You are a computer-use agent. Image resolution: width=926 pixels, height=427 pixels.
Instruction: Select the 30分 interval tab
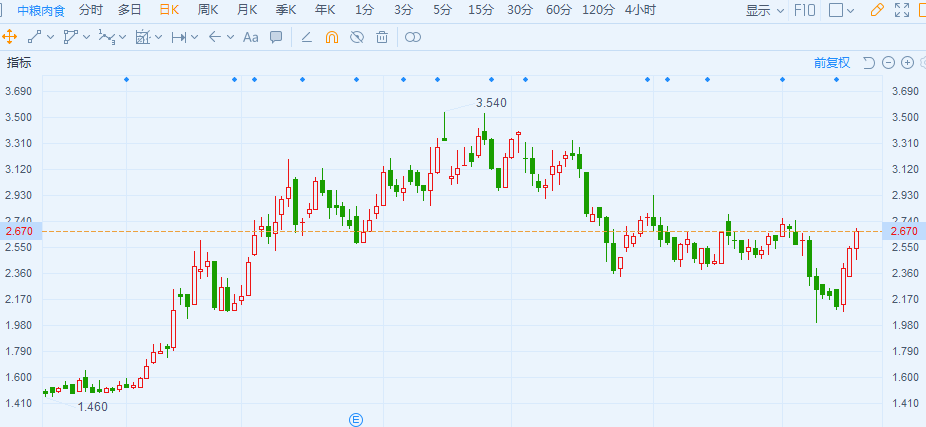520,10
